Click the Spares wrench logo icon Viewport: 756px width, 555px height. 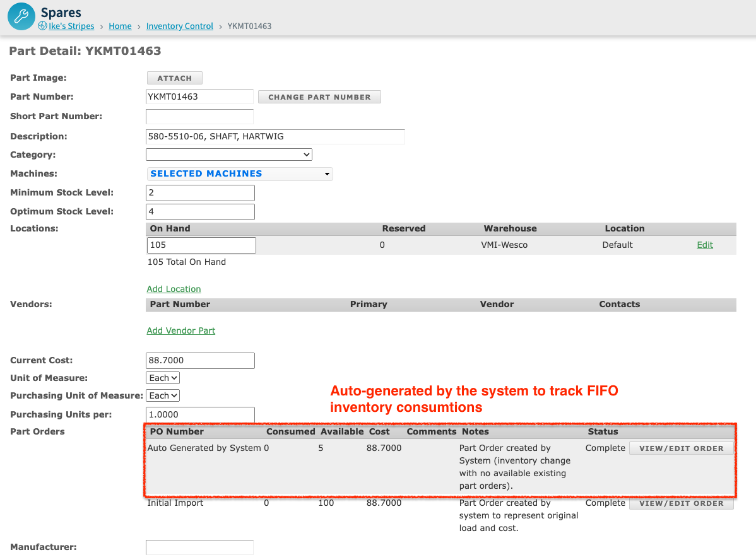[x=21, y=16]
